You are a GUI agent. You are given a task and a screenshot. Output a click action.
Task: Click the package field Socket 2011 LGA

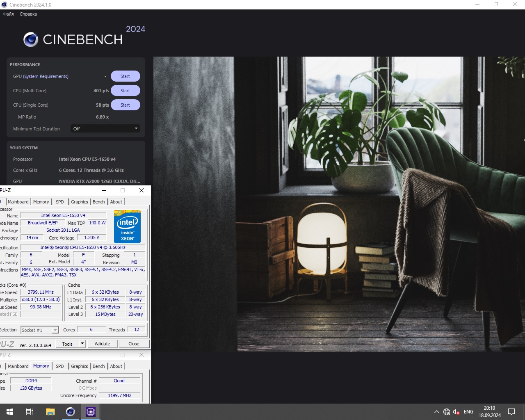pos(63,230)
